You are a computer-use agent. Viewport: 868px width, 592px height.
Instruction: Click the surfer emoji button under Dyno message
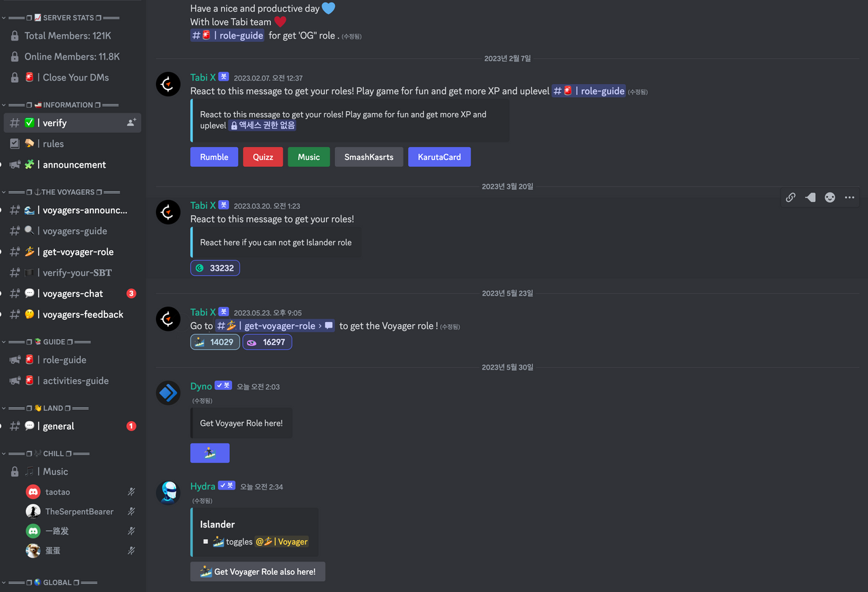(210, 453)
